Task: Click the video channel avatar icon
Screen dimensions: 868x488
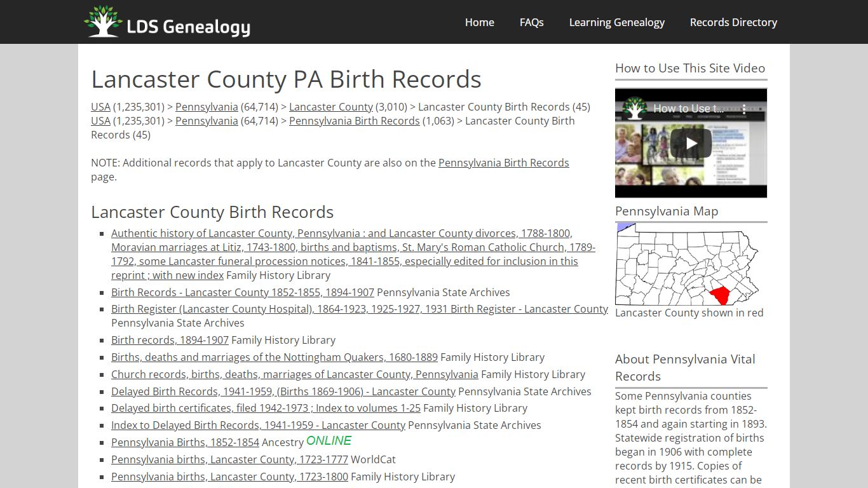Action: 634,109
